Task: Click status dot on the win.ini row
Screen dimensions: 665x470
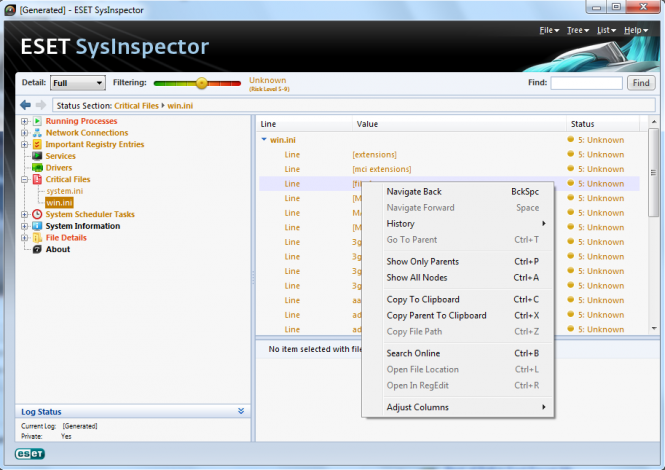Action: (570, 139)
